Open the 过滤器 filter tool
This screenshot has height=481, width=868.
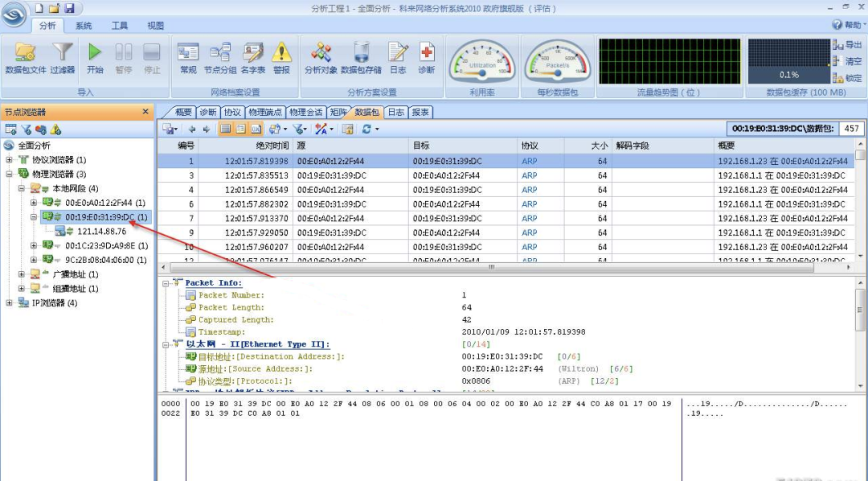63,58
